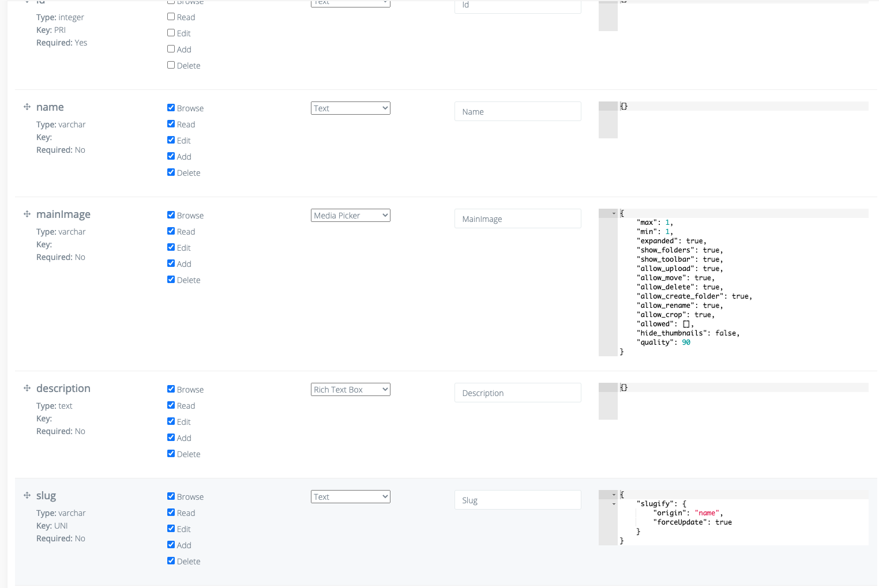Click the drag handle beside slug field

pos(27,495)
